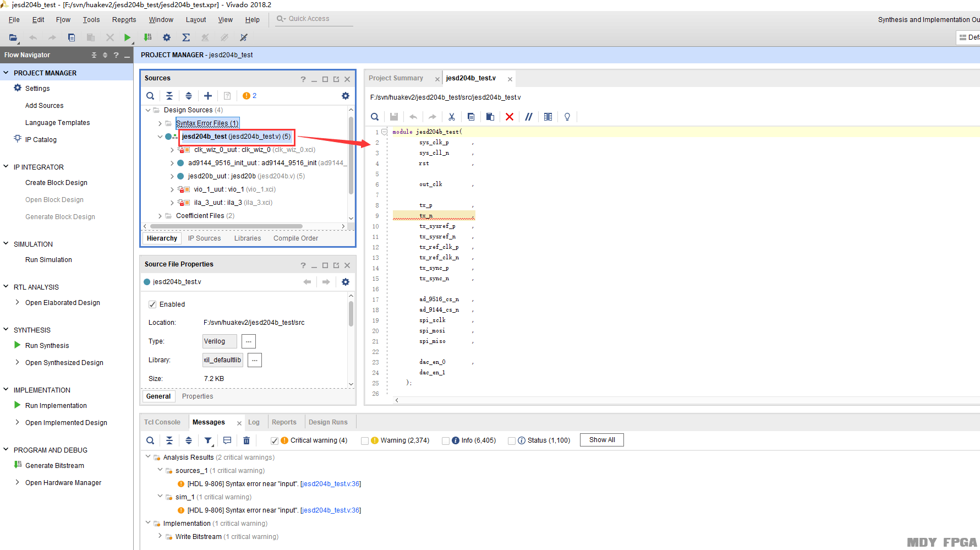The height and width of the screenshot is (550, 980).
Task: Click the critical warning count badge in the Sources panel
Action: click(x=250, y=96)
